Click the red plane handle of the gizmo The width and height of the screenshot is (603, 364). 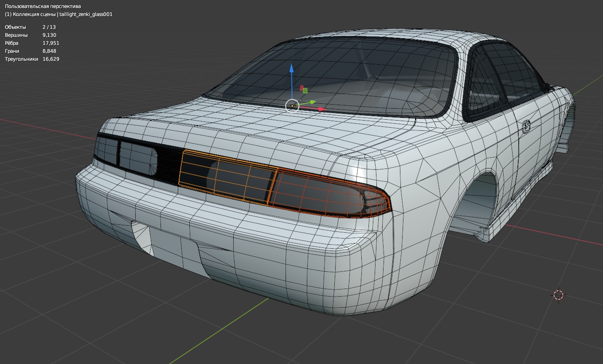pyautogui.click(x=302, y=88)
